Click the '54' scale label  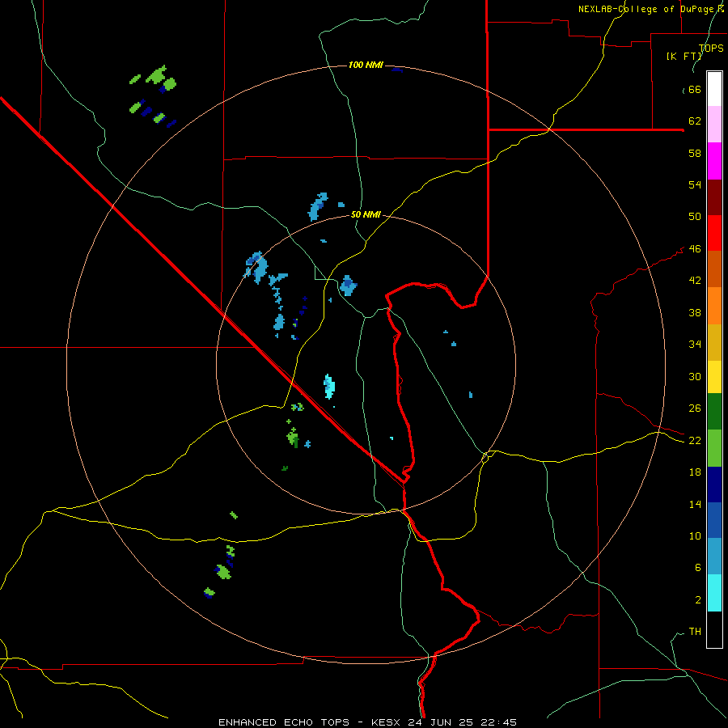(695, 184)
